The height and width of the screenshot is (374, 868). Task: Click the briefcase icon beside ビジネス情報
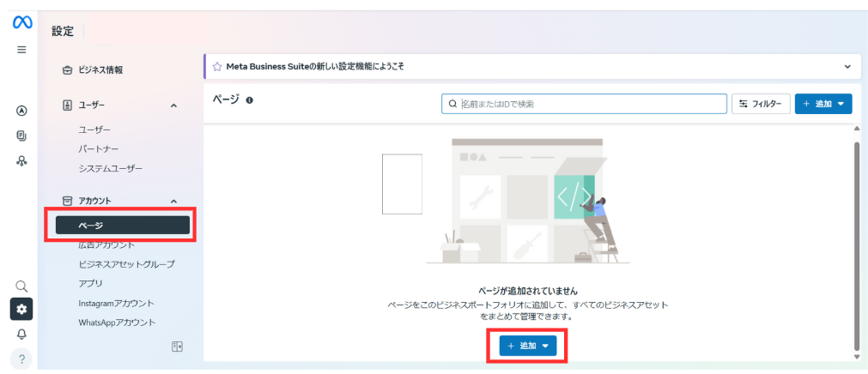tap(68, 70)
